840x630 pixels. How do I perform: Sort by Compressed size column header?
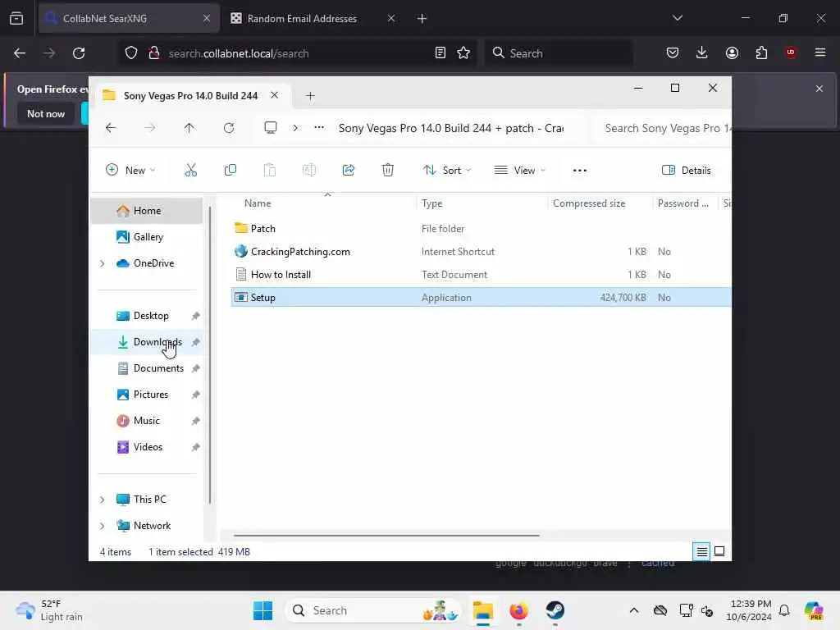pos(589,203)
